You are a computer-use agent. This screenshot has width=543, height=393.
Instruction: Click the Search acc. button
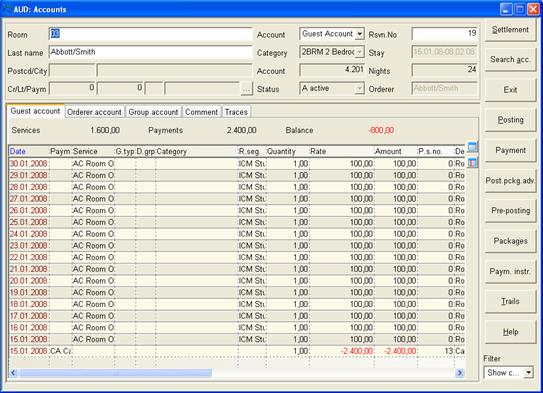click(x=510, y=60)
